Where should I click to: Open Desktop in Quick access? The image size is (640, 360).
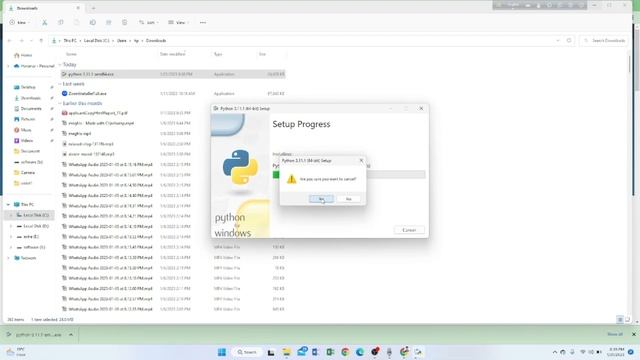tap(28, 87)
